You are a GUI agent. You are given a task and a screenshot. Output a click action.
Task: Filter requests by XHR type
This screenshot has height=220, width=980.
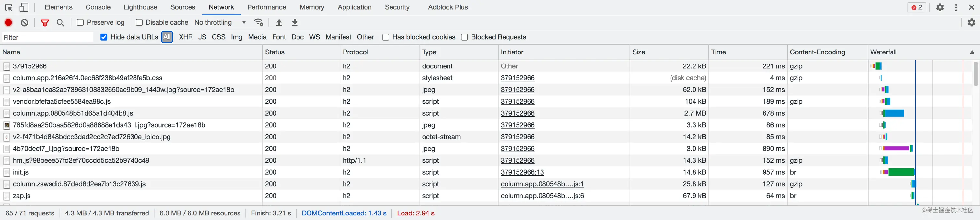coord(186,37)
